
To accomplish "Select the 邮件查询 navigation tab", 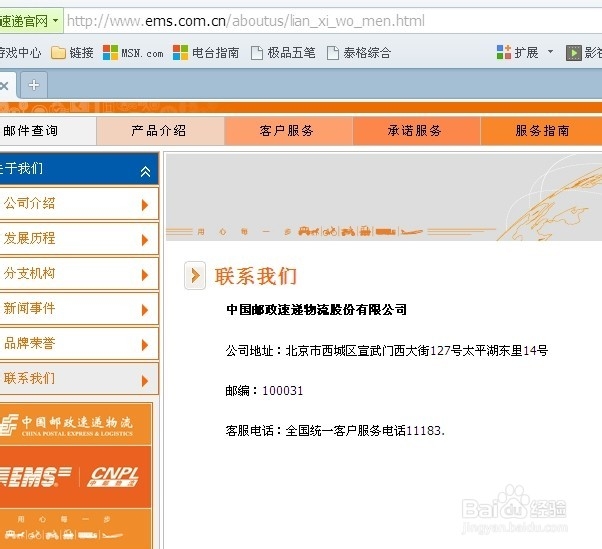I will (48, 131).
